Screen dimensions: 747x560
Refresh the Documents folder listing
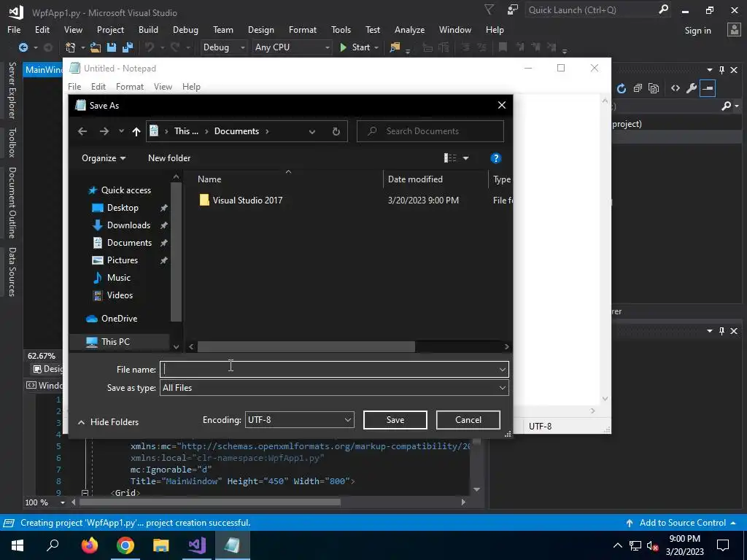tap(336, 131)
